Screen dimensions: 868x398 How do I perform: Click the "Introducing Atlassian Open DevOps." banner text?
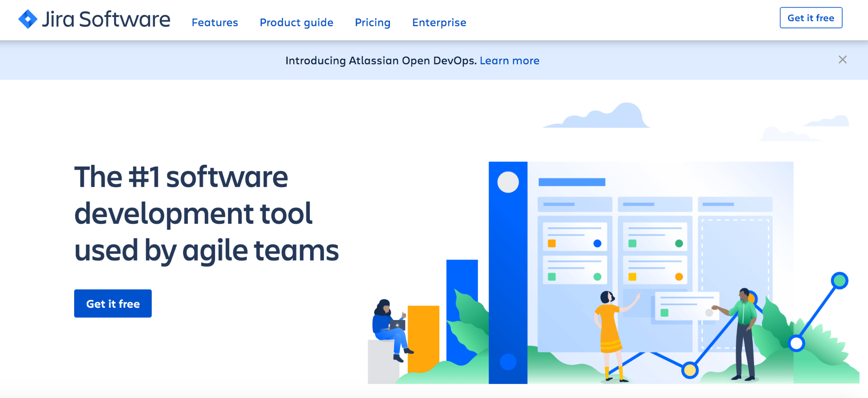pyautogui.click(x=381, y=61)
